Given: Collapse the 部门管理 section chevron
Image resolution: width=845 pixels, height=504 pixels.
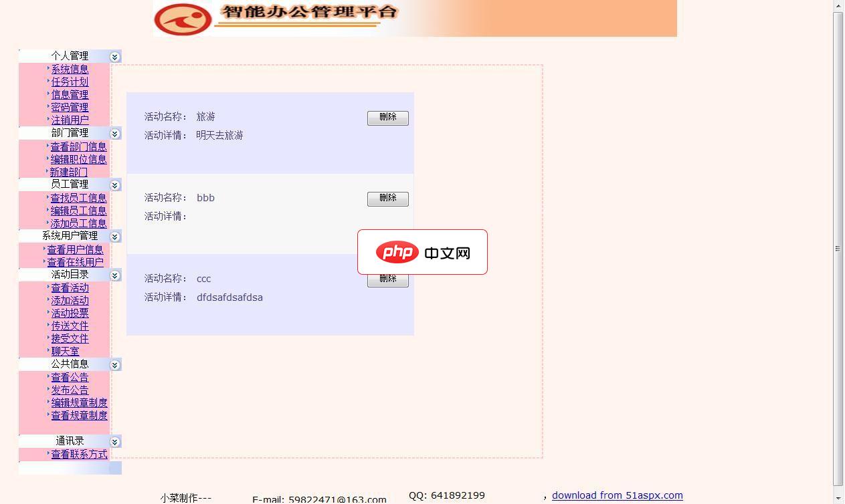Looking at the screenshot, I should point(114,134).
